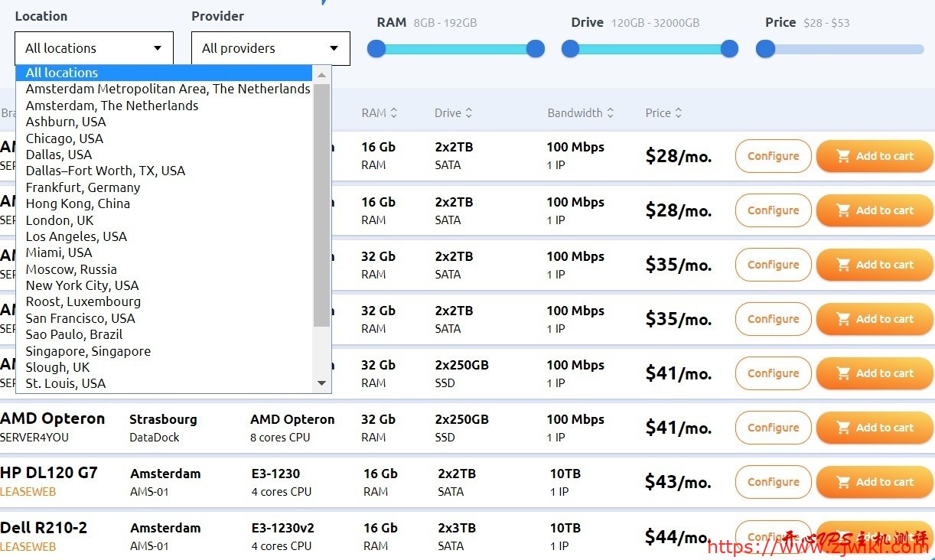The width and height of the screenshot is (935, 560).
Task: Click the Price slider left handle
Action: pyautogui.click(x=764, y=48)
